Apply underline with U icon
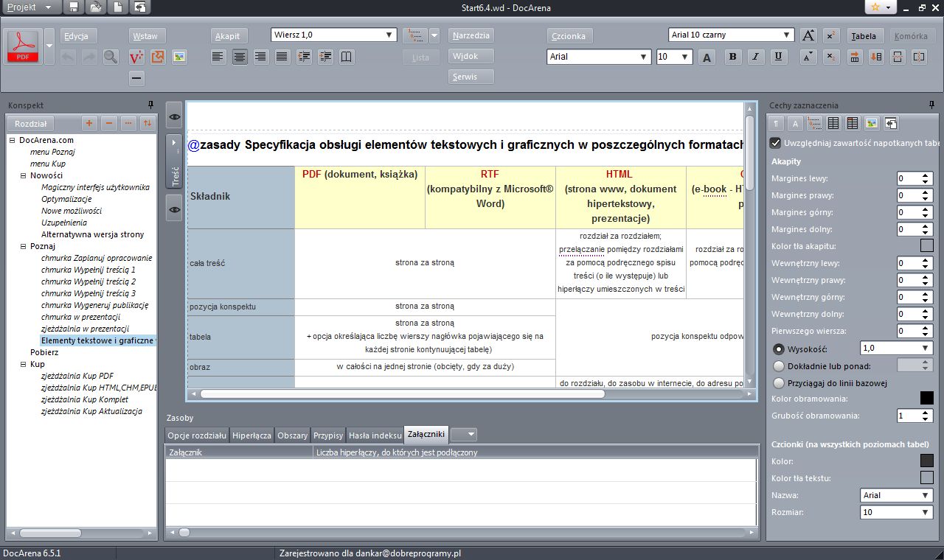The image size is (944, 560). 778,57
